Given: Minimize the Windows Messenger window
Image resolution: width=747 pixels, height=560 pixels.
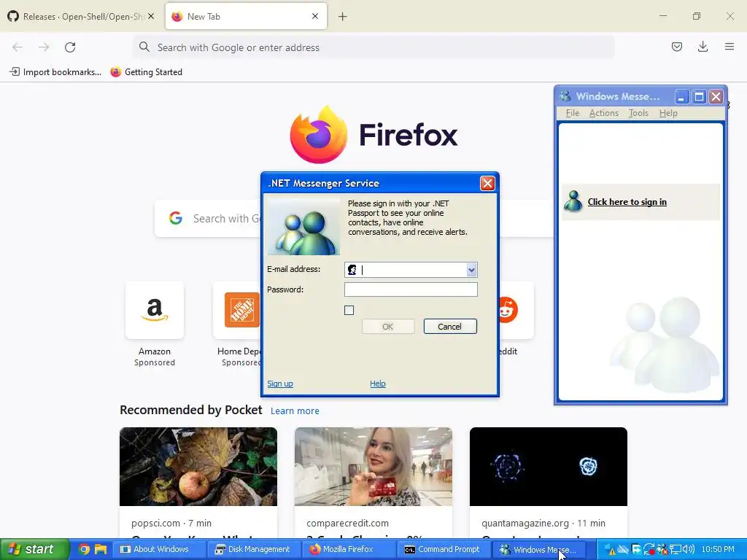Looking at the screenshot, I should [682, 97].
